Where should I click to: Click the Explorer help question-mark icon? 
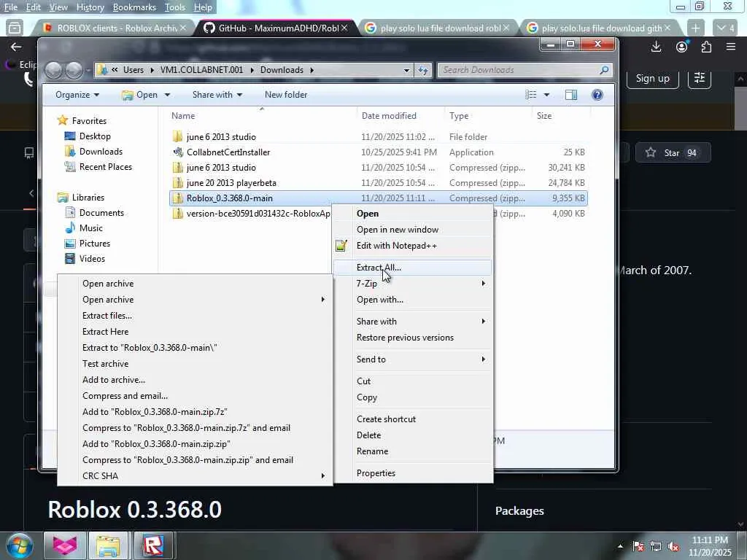[597, 95]
